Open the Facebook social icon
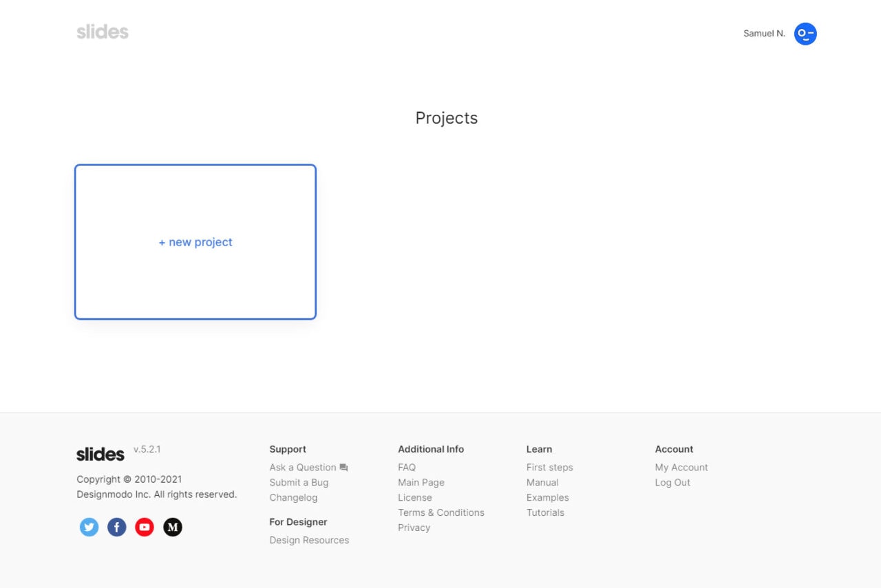Viewport: 881px width, 588px height. (x=116, y=527)
